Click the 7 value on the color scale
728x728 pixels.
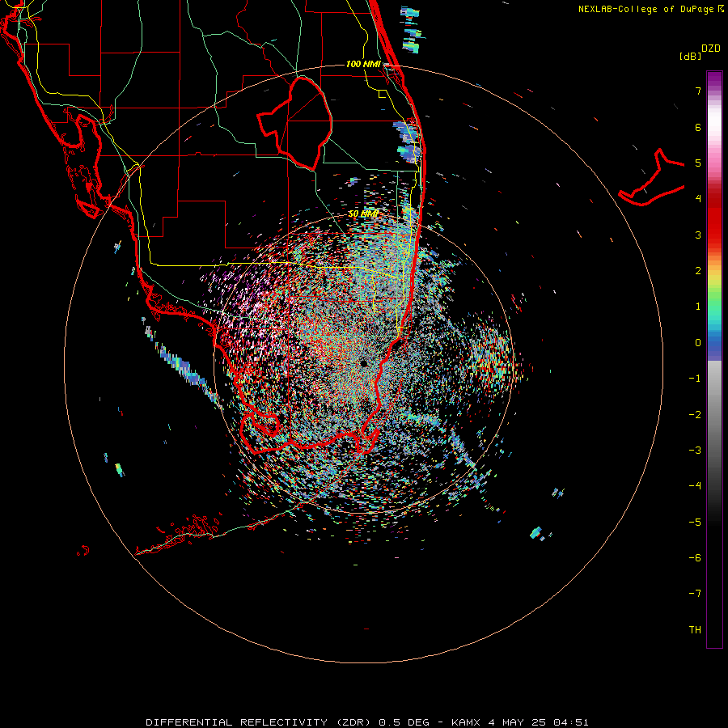pyautogui.click(x=698, y=91)
